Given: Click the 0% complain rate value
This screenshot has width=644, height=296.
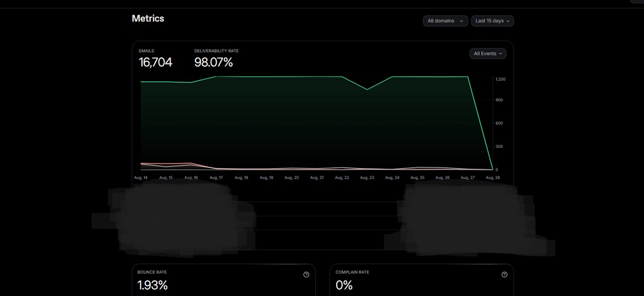Looking at the screenshot, I should [344, 285].
